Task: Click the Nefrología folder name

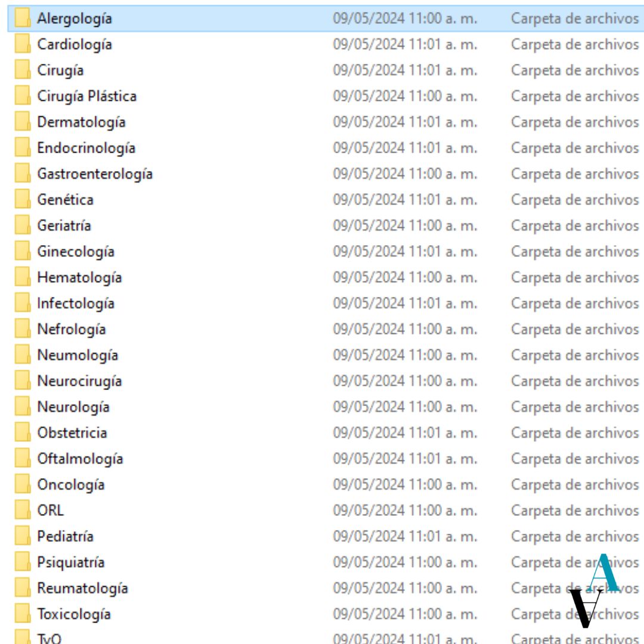Action: click(71, 329)
